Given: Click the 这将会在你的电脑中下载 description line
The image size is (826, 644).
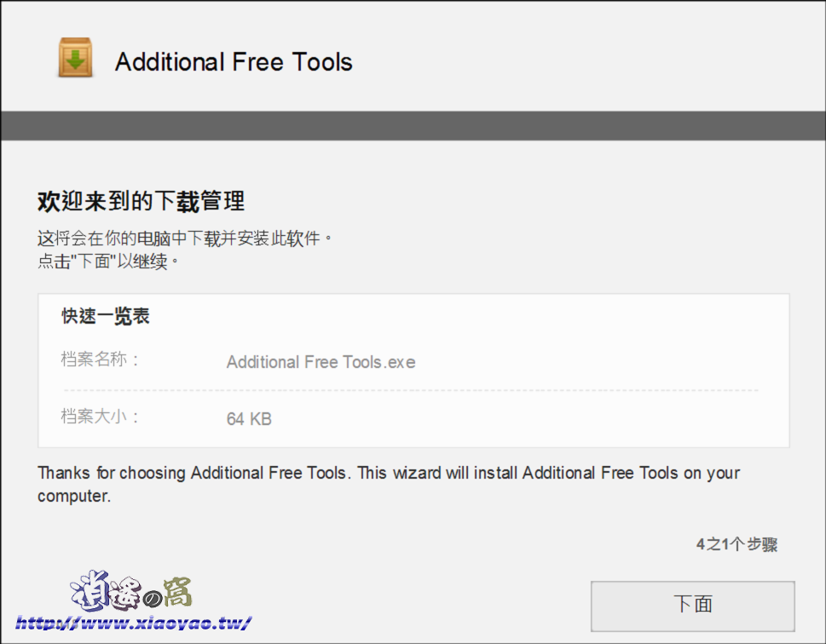Looking at the screenshot, I should point(185,239).
